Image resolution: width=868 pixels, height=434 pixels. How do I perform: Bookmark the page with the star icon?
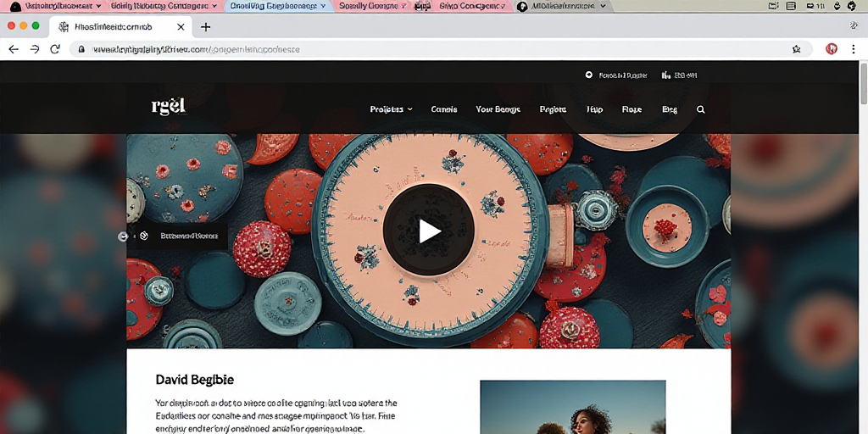pyautogui.click(x=796, y=49)
